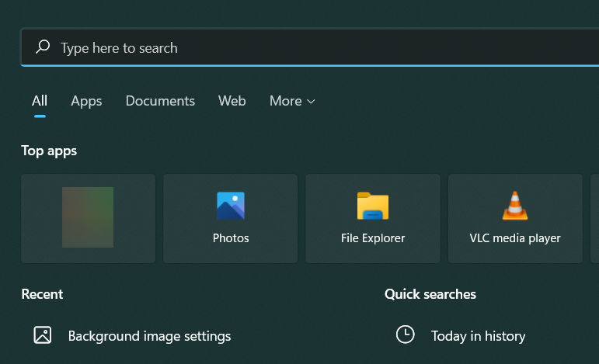Image resolution: width=599 pixels, height=364 pixels.
Task: Open 'Today in history' quick search
Action: (x=478, y=336)
